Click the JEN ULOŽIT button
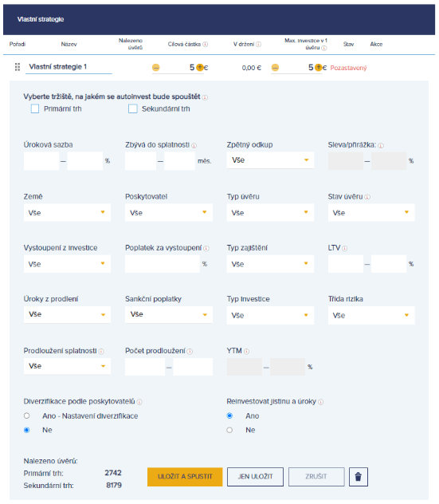 [x=255, y=477]
